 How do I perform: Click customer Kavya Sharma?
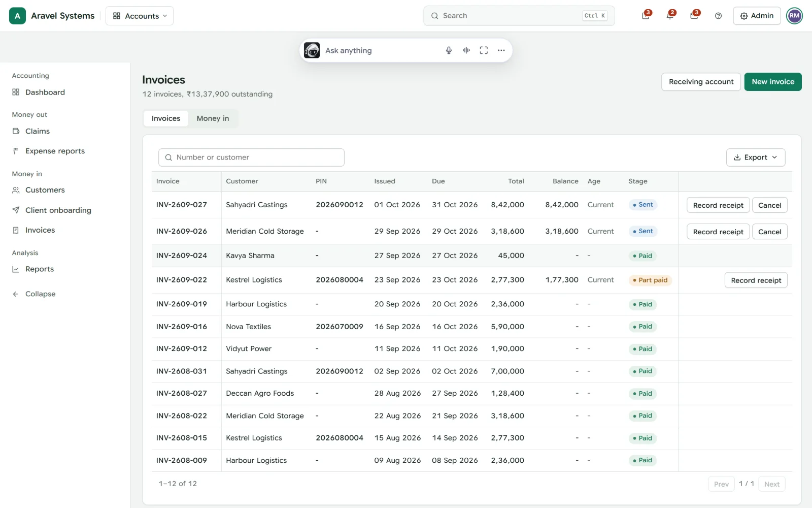coord(250,256)
